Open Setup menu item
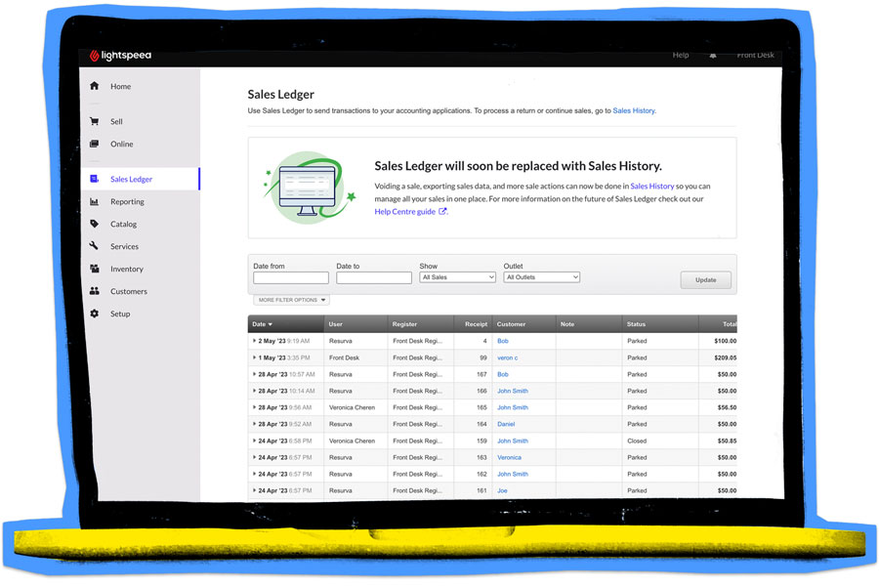879x588 pixels. (x=120, y=314)
